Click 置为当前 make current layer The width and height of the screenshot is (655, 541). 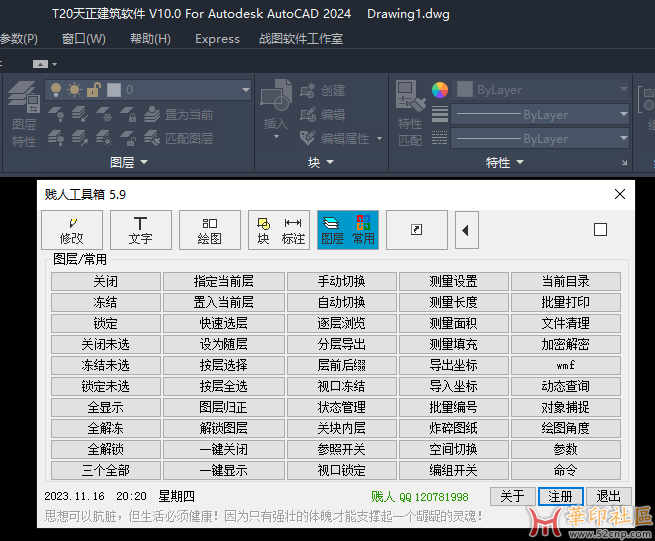(x=178, y=114)
